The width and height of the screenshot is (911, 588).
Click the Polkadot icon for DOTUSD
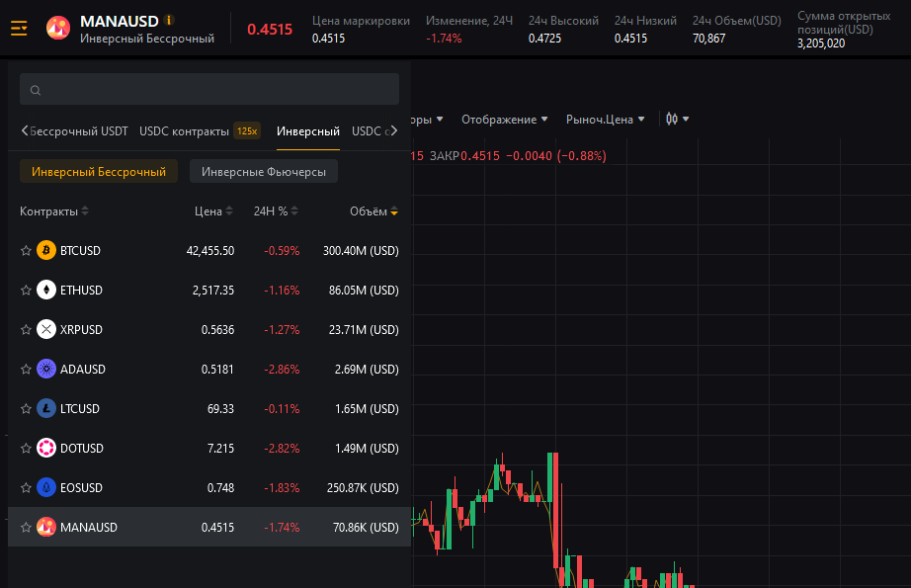[46, 449]
